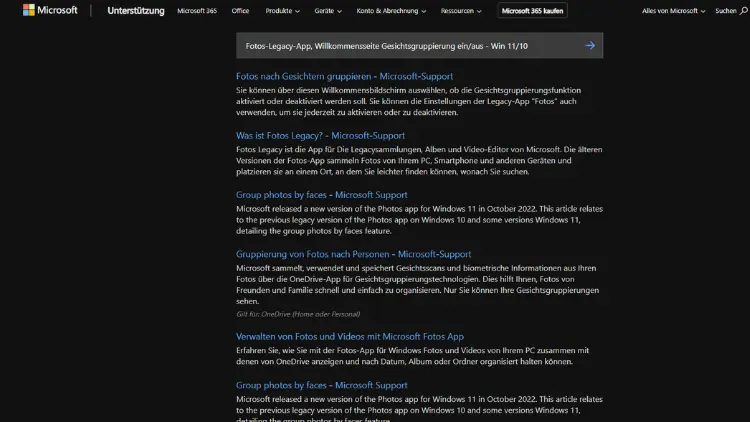Expand the Ressourcen dropdown
750x422 pixels.
[x=461, y=11]
